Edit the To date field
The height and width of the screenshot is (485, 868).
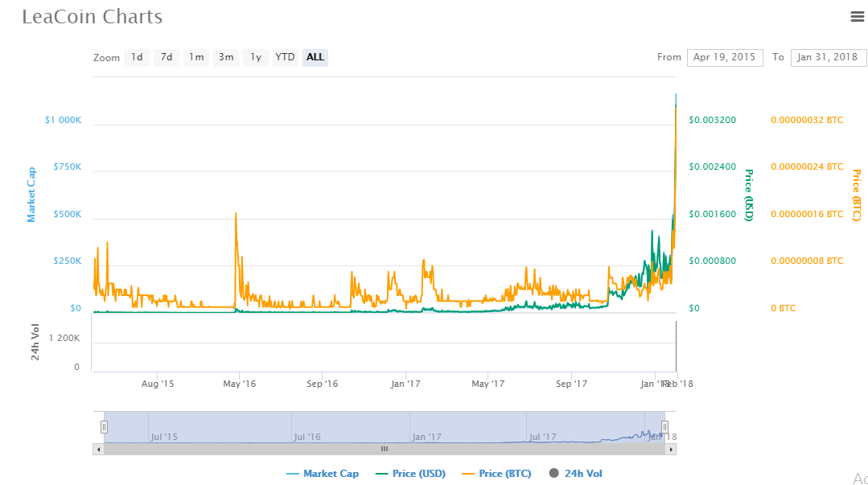coord(829,57)
